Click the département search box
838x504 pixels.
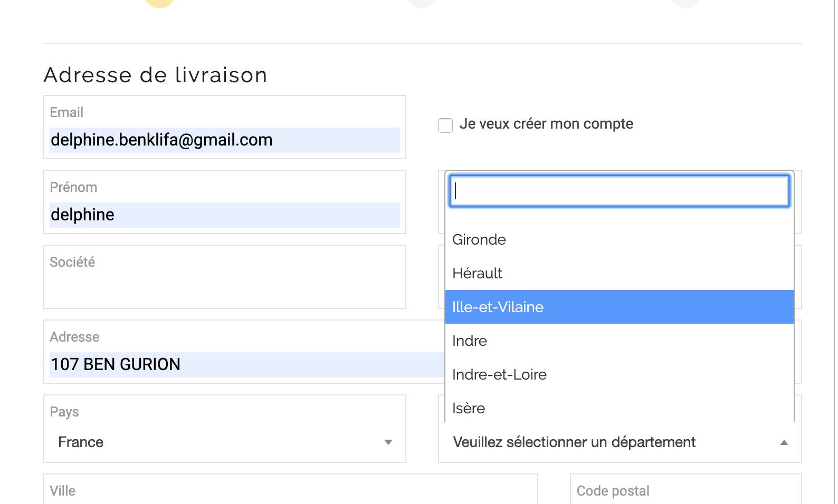pos(620,191)
